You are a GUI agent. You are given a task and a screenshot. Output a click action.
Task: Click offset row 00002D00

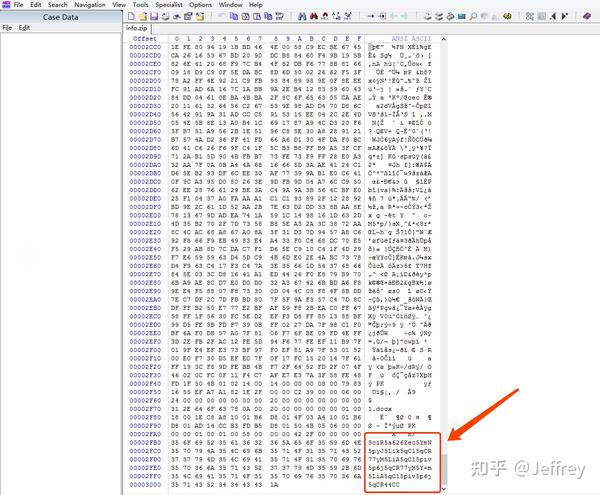(145, 81)
